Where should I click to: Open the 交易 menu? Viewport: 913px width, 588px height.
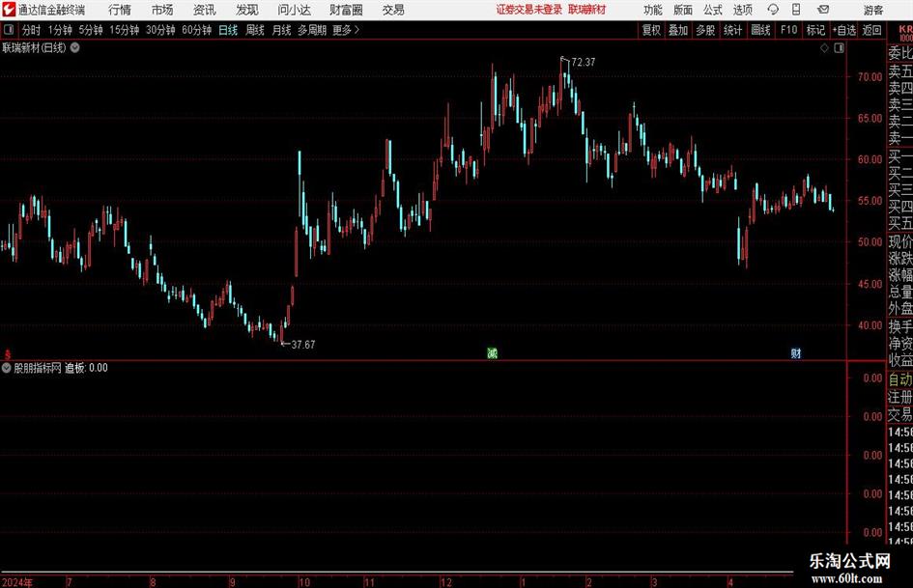pyautogui.click(x=393, y=10)
